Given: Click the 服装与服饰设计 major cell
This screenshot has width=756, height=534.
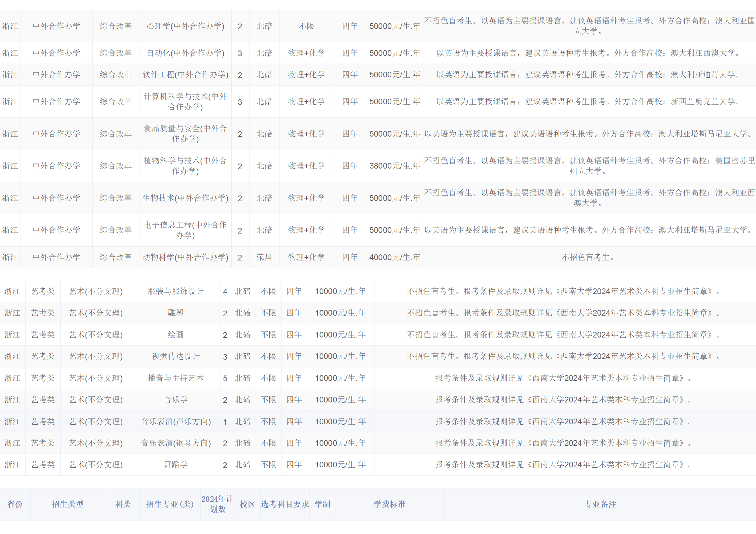Looking at the screenshot, I should (x=175, y=291).
